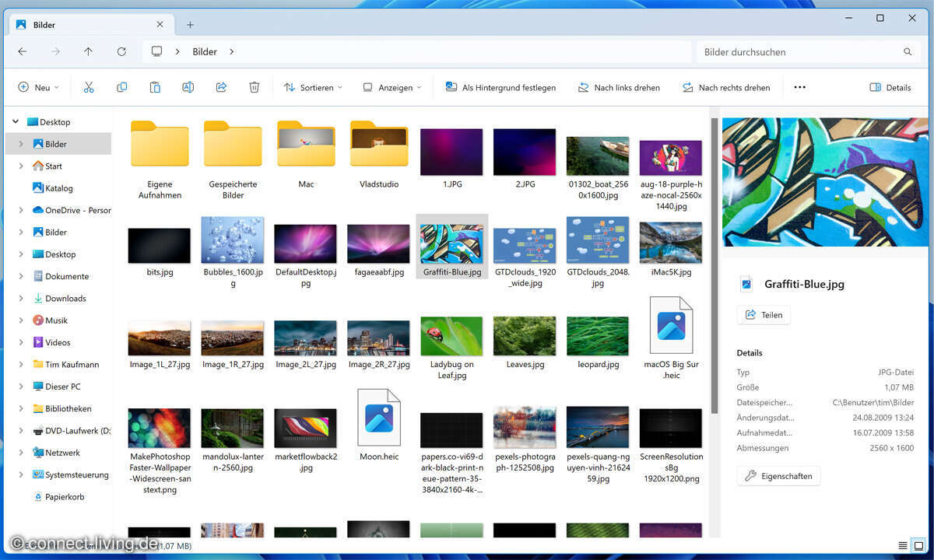Viewport: 934px width, 560px height.
Task: Click the file list vertical scrollbar
Action: click(714, 264)
